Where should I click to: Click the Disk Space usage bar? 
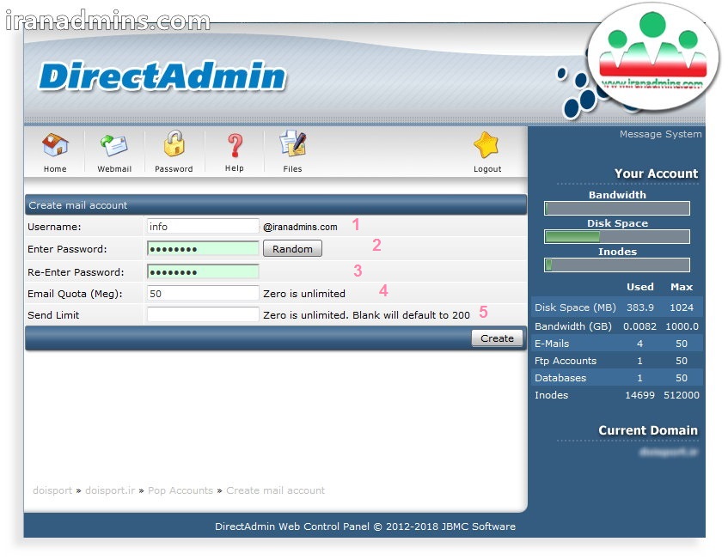(x=616, y=236)
